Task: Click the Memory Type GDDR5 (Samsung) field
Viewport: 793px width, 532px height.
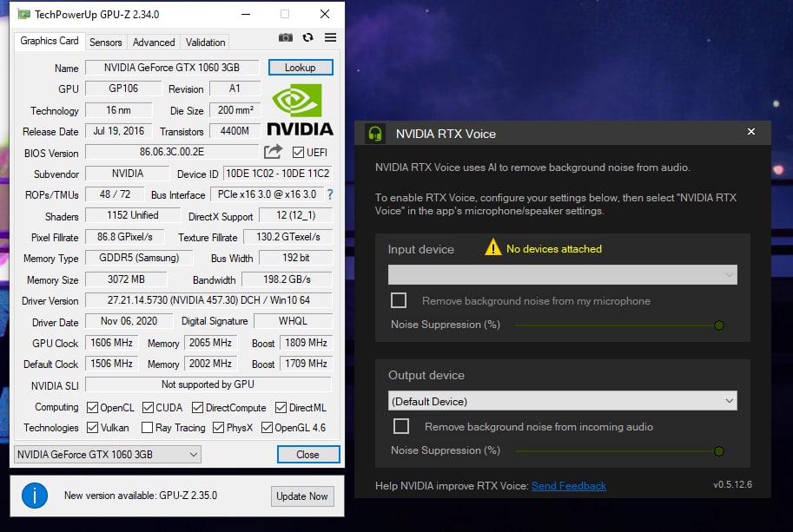Action: click(x=139, y=258)
